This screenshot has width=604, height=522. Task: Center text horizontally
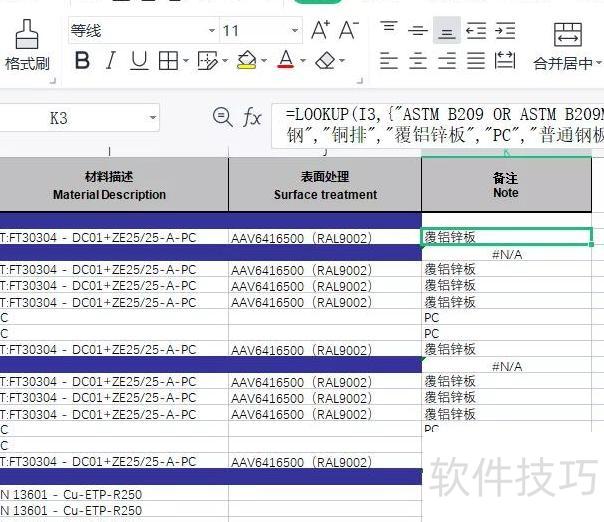tap(418, 61)
